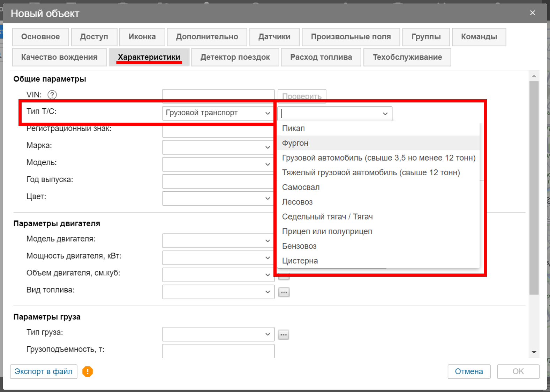Go to the Техобслуживание tab

coord(407,57)
